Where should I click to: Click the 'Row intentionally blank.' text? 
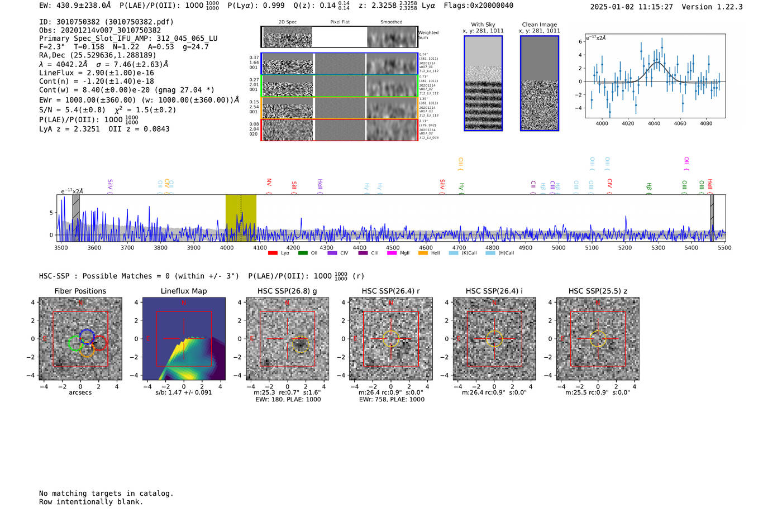click(91, 502)
